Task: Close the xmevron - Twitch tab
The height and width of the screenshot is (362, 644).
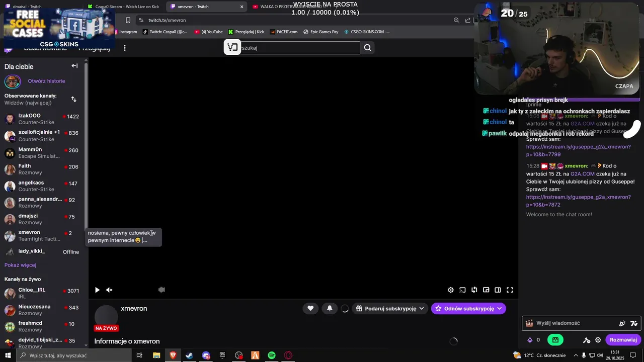Action: pos(242,7)
